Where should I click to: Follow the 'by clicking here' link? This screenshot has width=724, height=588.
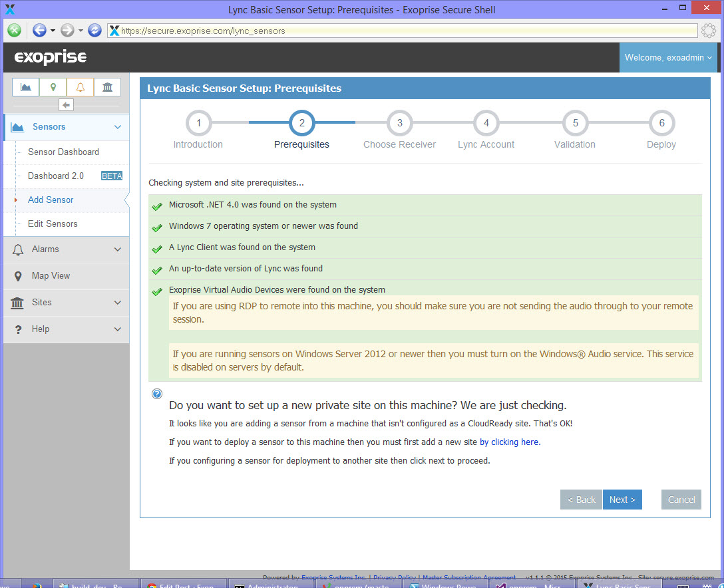(509, 442)
